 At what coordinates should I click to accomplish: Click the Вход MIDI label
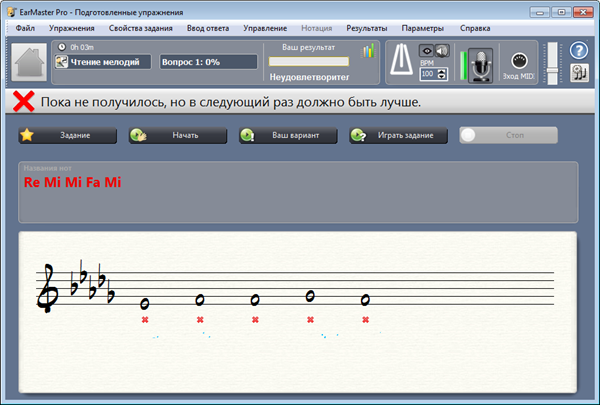tap(518, 76)
